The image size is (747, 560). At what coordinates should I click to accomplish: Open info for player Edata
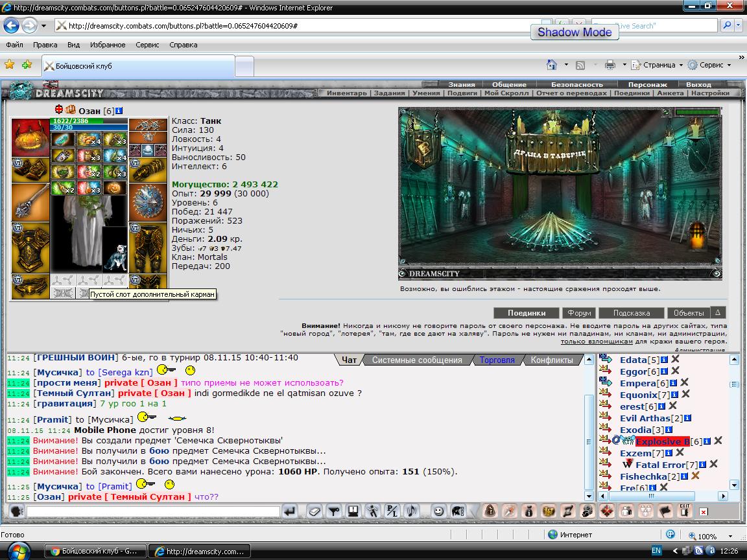click(664, 360)
